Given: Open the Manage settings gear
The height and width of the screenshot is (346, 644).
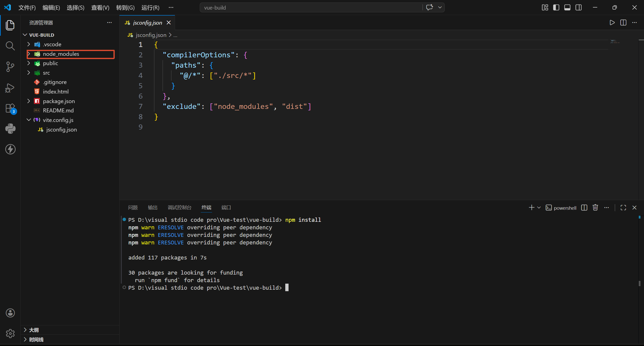Looking at the screenshot, I should [10, 333].
